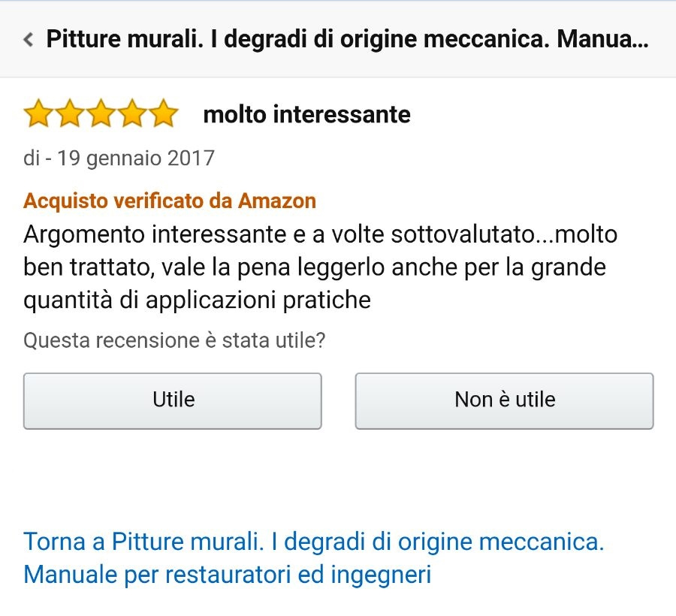Click the fourth gold rating star
676x616 pixels.
(133, 113)
